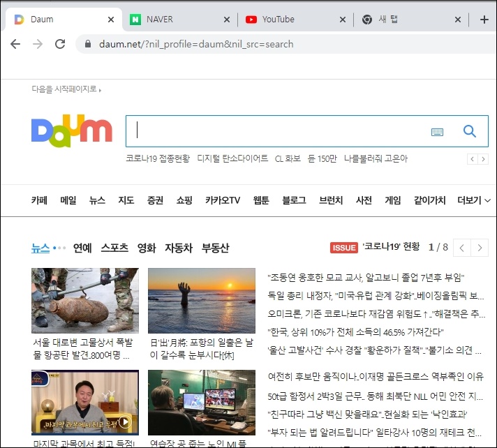Open the bomb disposal news thumbnail

(85, 301)
